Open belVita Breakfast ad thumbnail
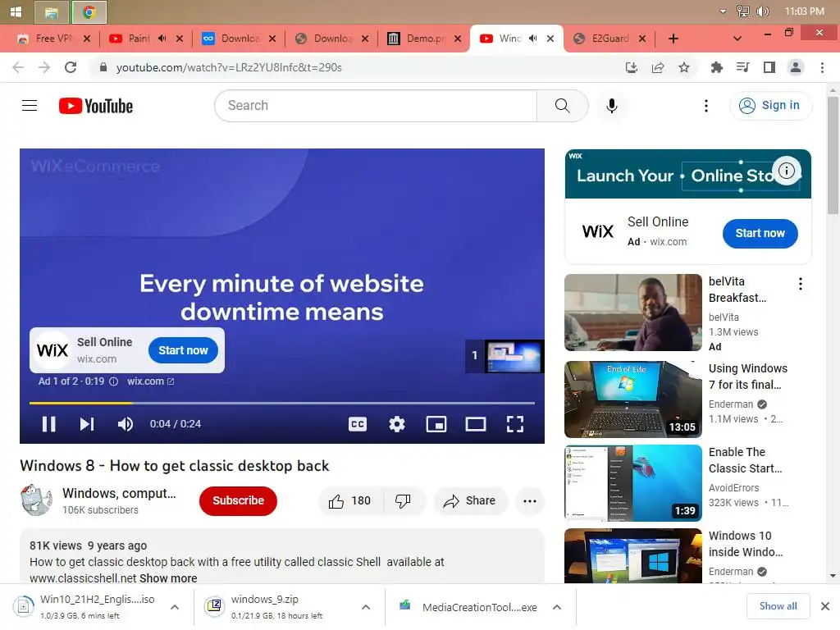The height and width of the screenshot is (630, 840). (x=632, y=313)
